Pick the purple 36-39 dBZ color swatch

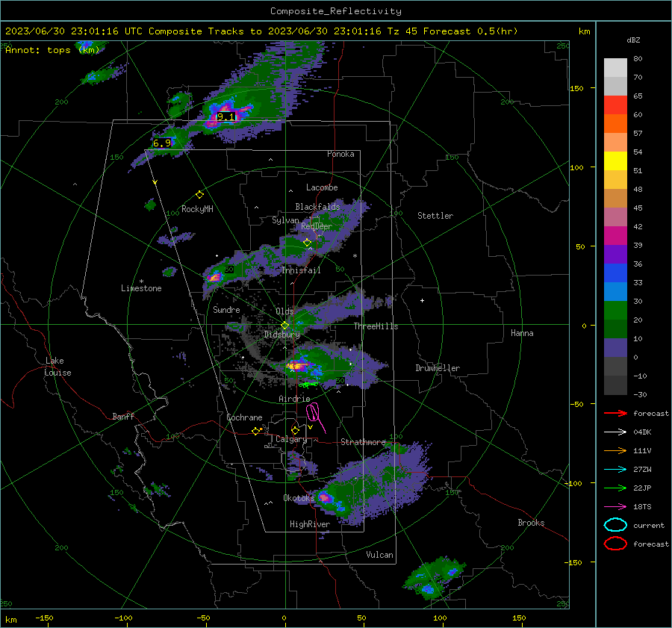(615, 254)
